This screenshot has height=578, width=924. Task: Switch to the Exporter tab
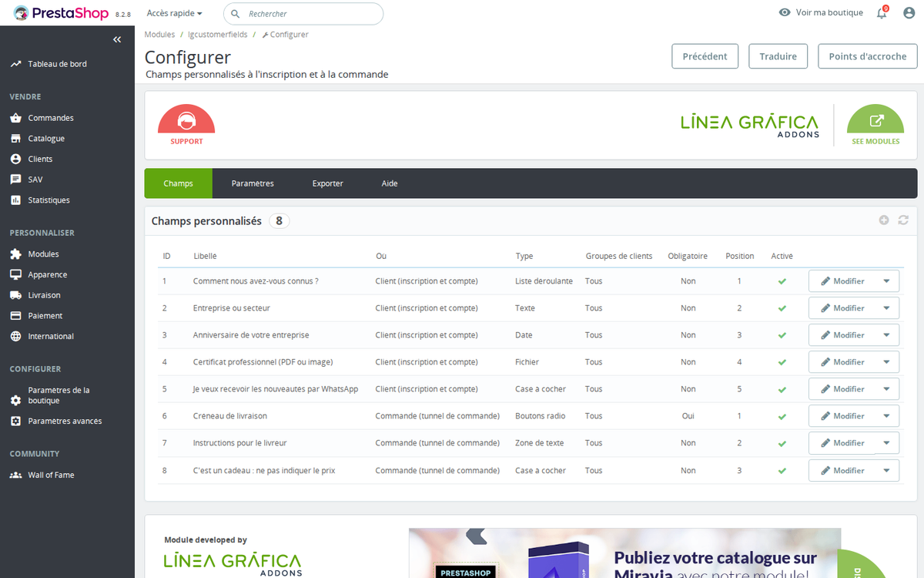click(328, 183)
